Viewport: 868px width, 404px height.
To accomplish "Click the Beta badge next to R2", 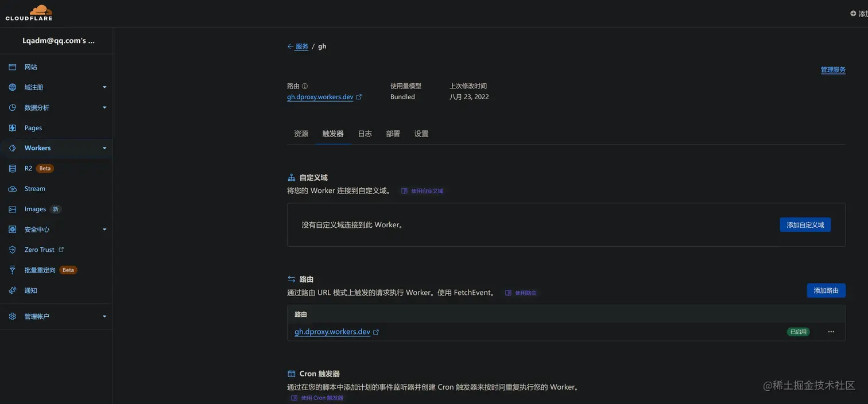I will 45,168.
